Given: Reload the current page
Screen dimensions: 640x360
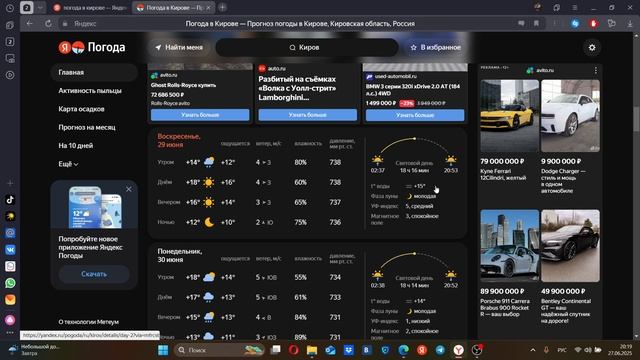Looking at the screenshot, I should click(x=48, y=24).
